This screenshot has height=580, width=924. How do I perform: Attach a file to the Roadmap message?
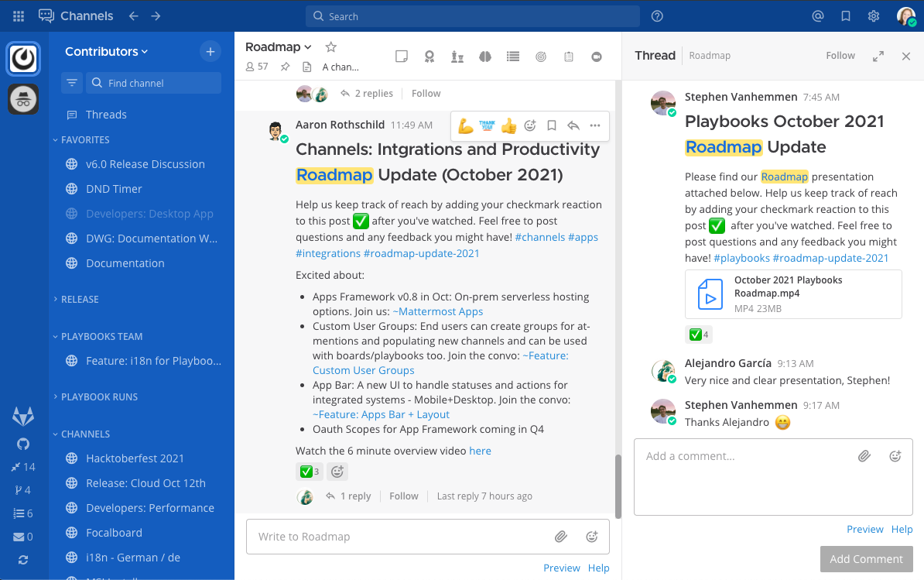tap(561, 536)
